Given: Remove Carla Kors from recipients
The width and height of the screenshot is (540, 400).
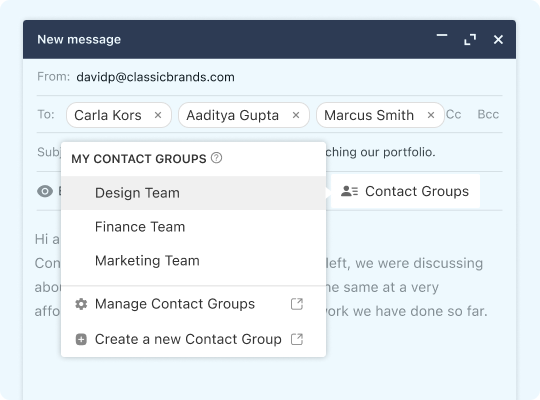Looking at the screenshot, I should 158,115.
